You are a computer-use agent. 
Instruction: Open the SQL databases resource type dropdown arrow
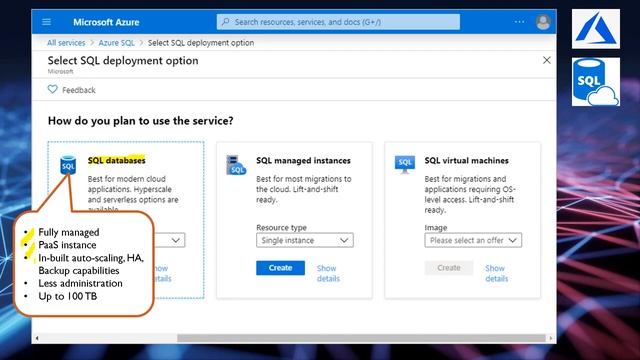176,240
